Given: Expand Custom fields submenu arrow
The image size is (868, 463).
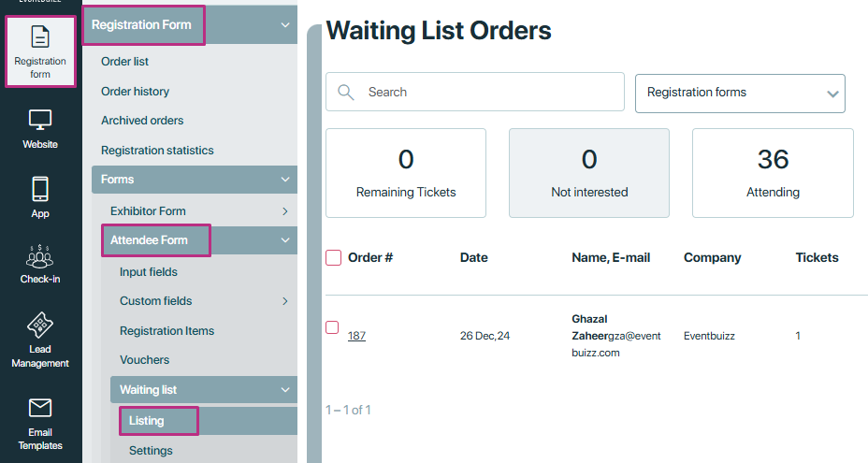Looking at the screenshot, I should click(285, 301).
